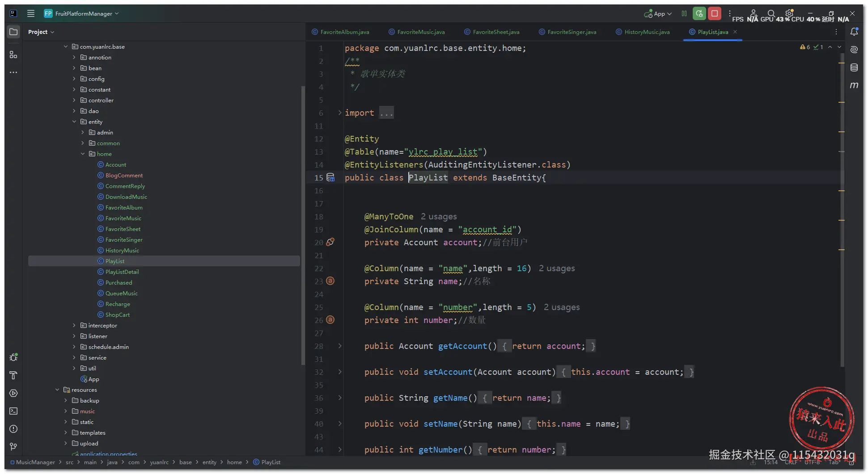Open the Project view selector dropdown
Image resolution: width=868 pixels, height=474 pixels.
[41, 32]
